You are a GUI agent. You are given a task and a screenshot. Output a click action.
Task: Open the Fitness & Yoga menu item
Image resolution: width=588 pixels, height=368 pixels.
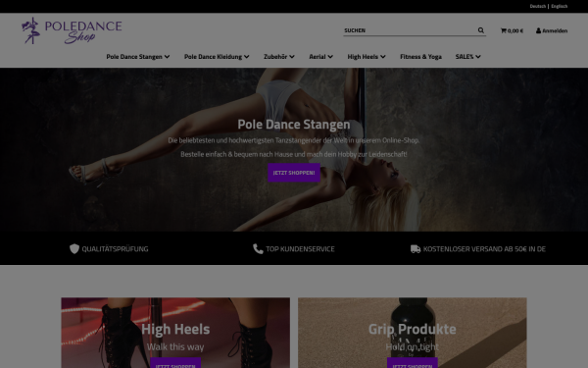click(x=420, y=57)
